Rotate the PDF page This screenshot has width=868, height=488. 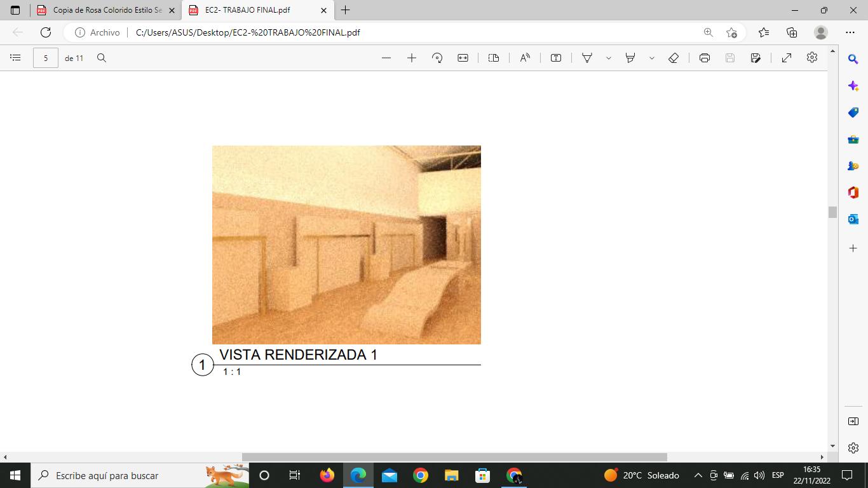437,58
